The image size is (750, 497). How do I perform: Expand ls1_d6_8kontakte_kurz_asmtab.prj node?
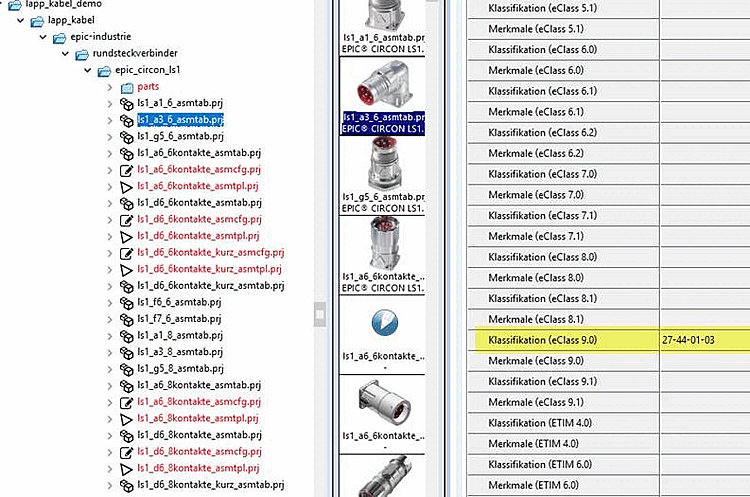click(110, 485)
